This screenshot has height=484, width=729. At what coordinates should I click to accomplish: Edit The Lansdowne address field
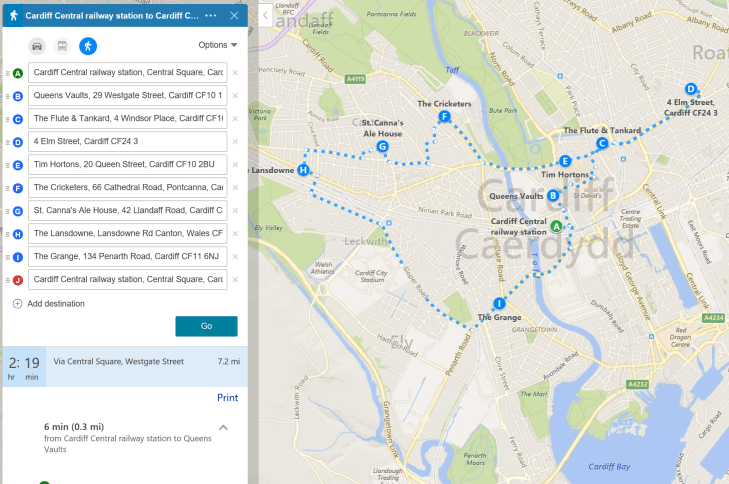click(x=127, y=233)
